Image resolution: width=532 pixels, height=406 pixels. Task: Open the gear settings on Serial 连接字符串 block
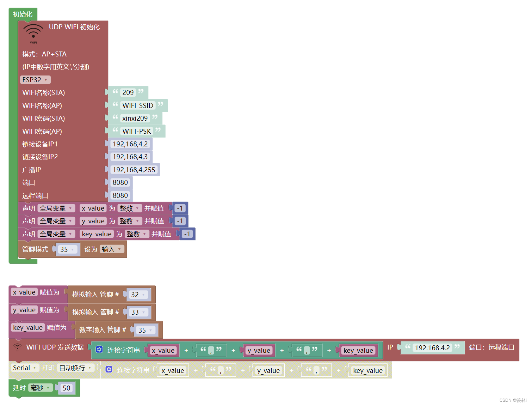pos(109,369)
